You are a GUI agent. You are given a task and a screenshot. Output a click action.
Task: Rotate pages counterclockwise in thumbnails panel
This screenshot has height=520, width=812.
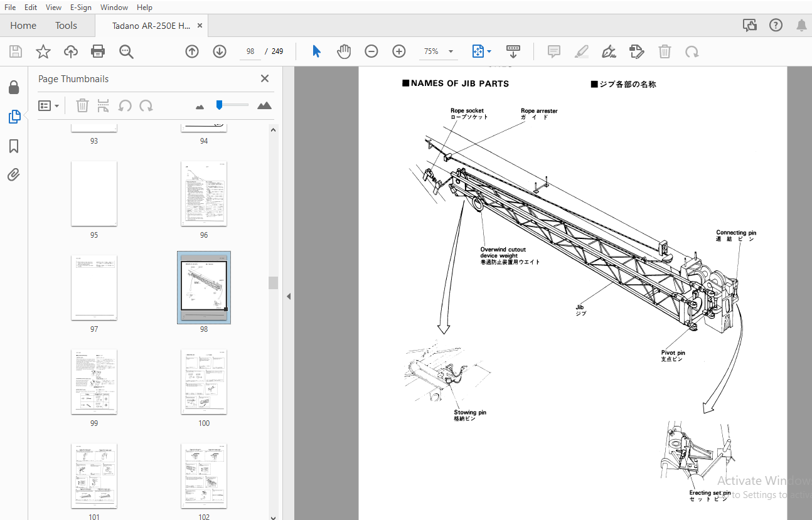(x=125, y=105)
